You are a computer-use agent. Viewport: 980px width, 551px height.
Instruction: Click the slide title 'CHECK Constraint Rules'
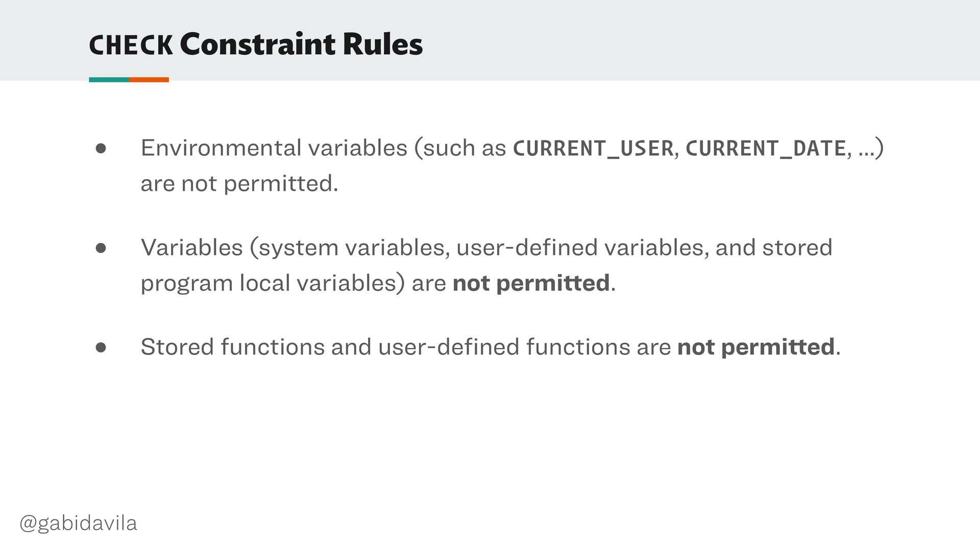(x=256, y=44)
